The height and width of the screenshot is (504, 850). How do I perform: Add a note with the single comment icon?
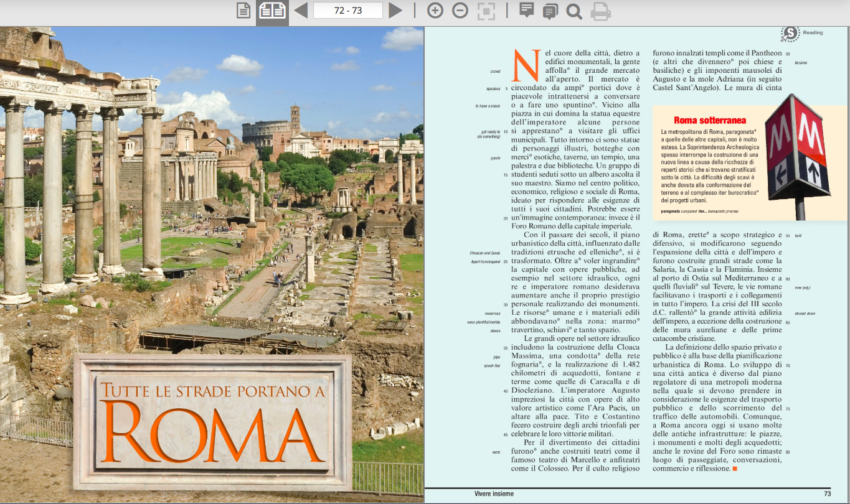527,11
